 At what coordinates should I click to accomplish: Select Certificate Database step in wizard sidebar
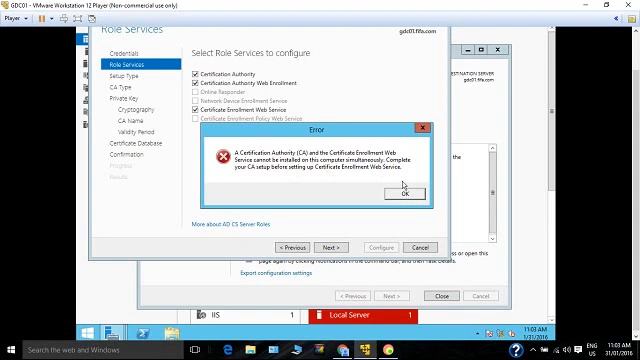[136, 143]
